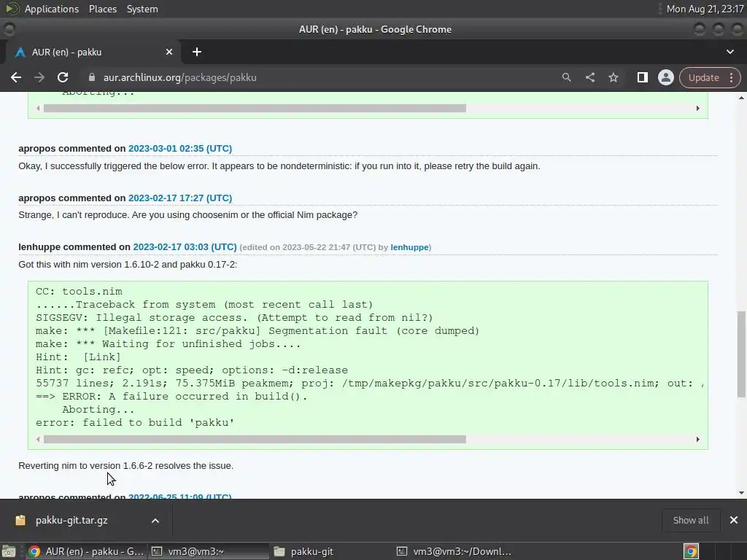This screenshot has height=560, width=747.
Task: Click 'error: failed to build 'pakku'' line
Action: (135, 423)
